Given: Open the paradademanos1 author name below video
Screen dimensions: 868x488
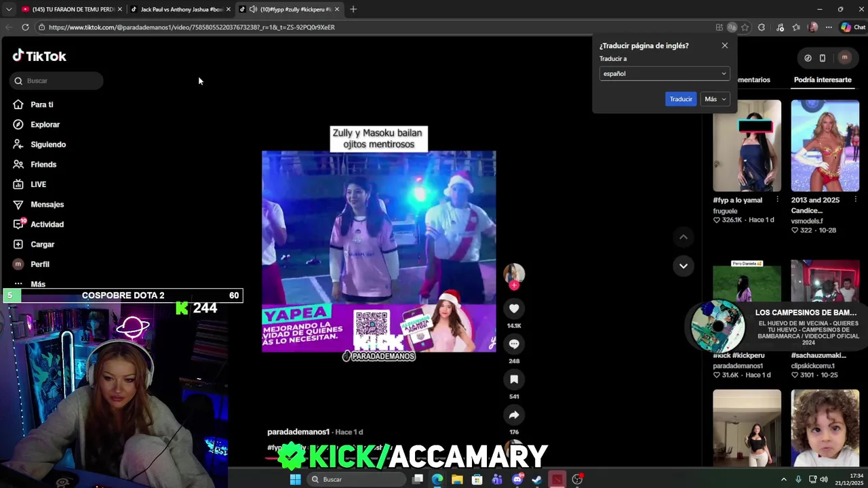Looking at the screenshot, I should click(298, 432).
